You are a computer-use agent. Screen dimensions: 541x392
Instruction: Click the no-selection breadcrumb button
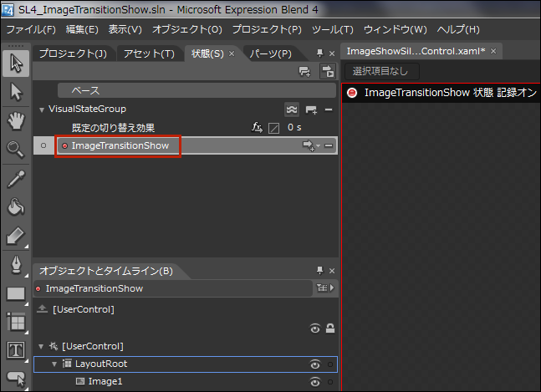click(381, 71)
